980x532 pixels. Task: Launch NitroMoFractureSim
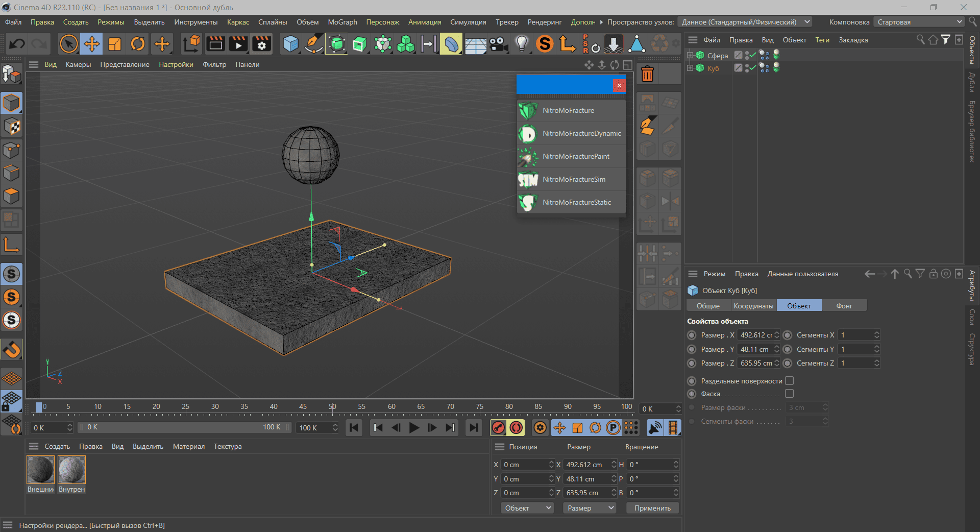(571, 179)
